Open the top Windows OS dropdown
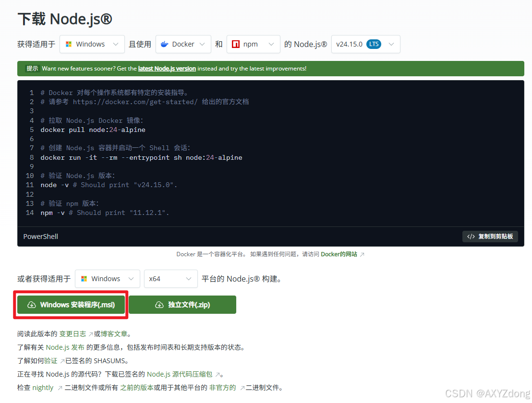 click(92, 44)
